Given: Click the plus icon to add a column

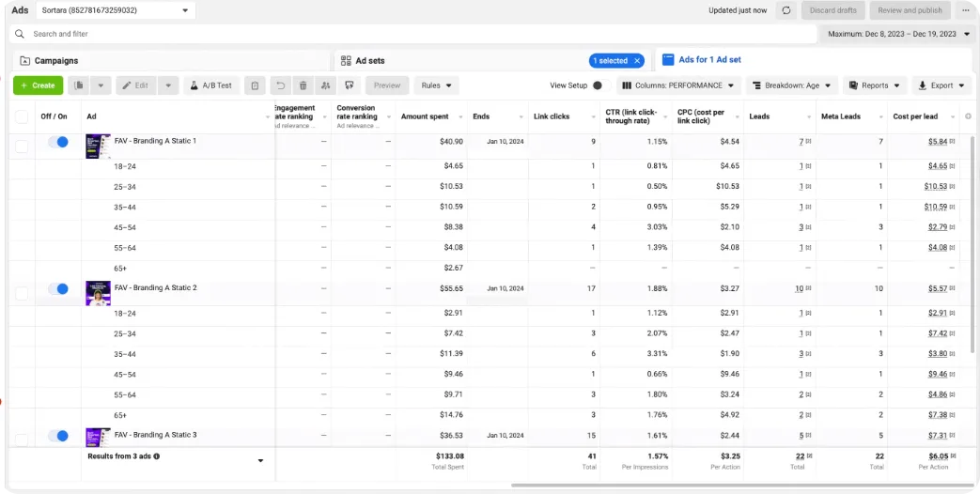Looking at the screenshot, I should 968,116.
